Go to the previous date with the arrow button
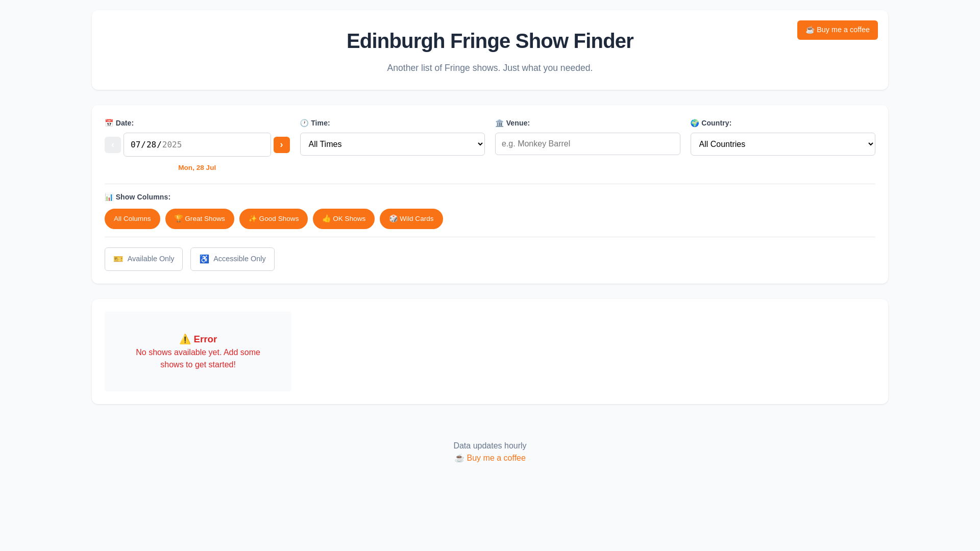The width and height of the screenshot is (980, 551). pos(113,145)
